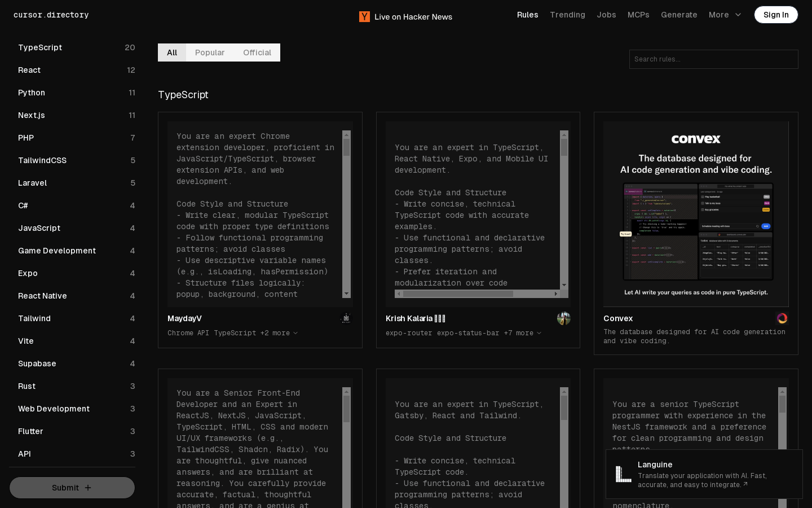812x508 pixels.
Task: Select Flutter category in sidebar
Action: [x=77, y=431]
